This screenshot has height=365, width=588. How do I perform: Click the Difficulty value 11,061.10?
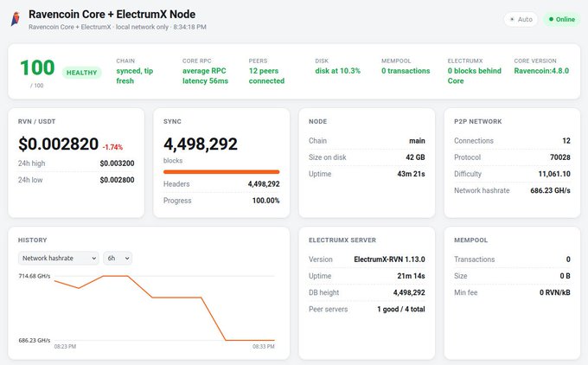[x=554, y=174]
